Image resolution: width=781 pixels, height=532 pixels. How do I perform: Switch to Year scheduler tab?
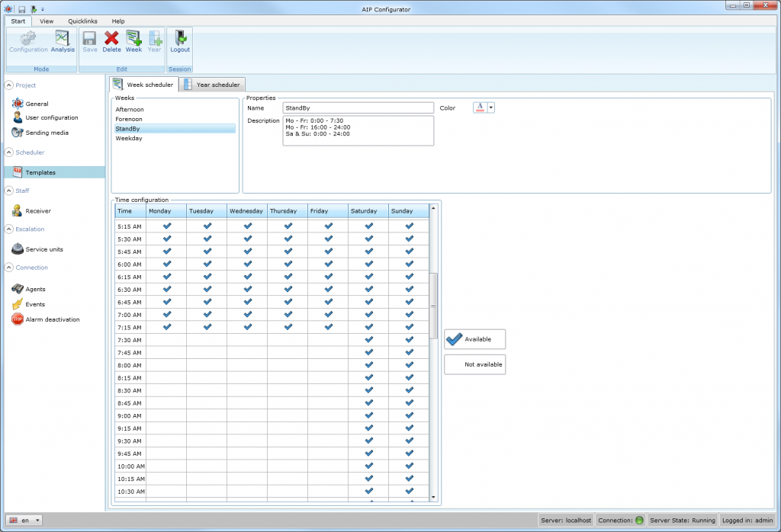(x=212, y=85)
